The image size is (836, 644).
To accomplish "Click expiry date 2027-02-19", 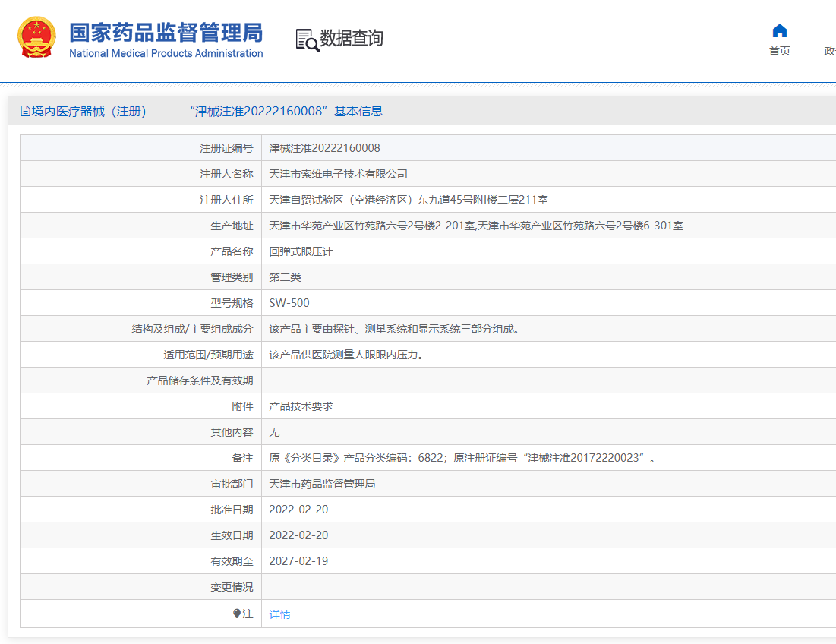I will pos(298,560).
